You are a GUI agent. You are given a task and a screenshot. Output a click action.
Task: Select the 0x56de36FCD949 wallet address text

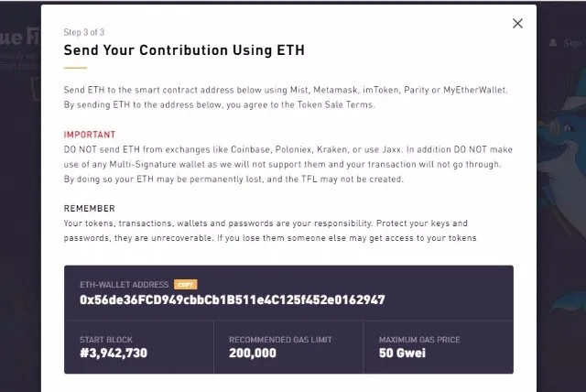232,299
